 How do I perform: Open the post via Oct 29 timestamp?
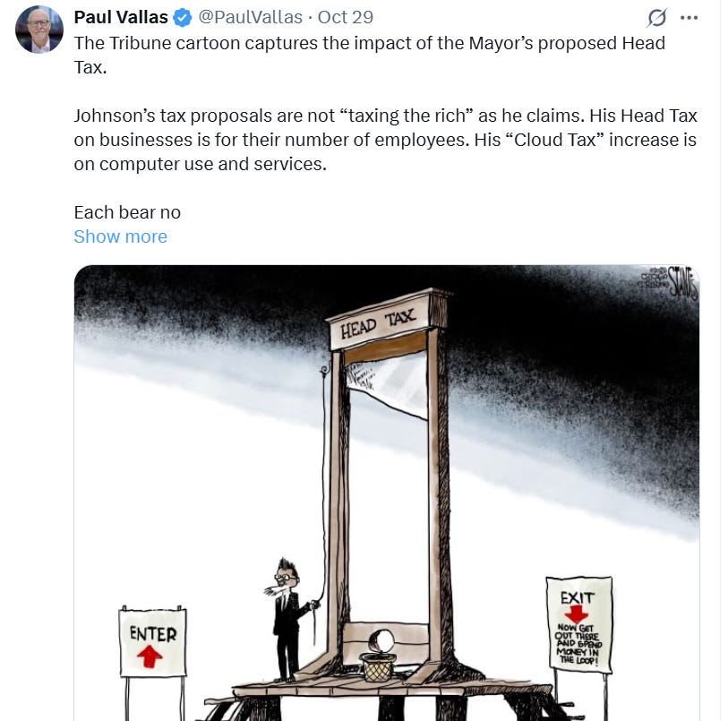coord(346,18)
